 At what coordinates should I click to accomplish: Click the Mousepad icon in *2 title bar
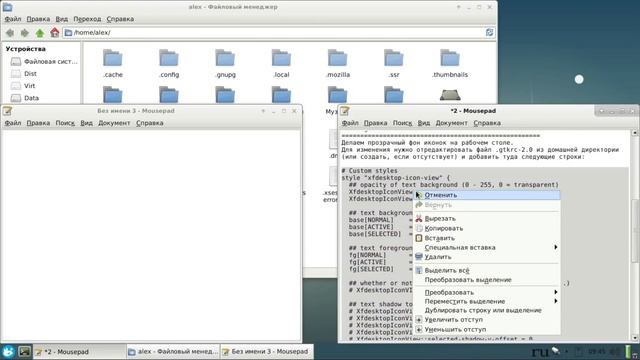[x=345, y=111]
